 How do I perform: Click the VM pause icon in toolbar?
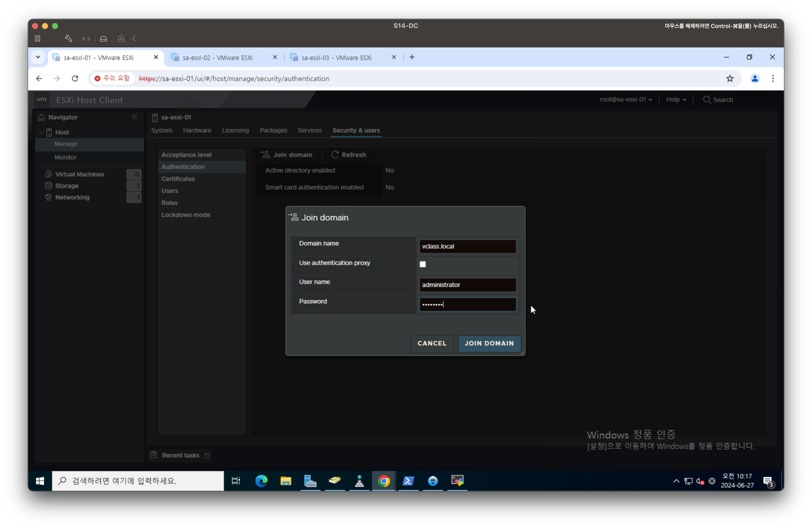(37, 38)
